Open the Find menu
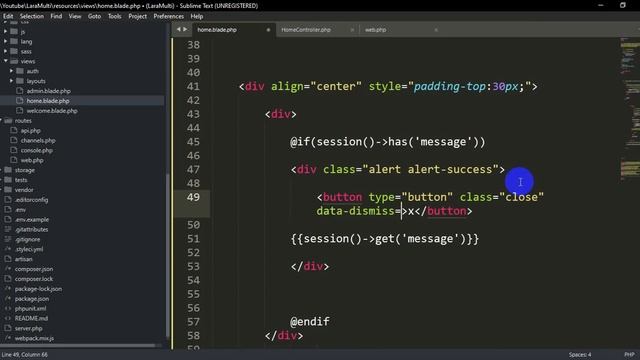This screenshot has width=640, height=360. [x=56, y=16]
